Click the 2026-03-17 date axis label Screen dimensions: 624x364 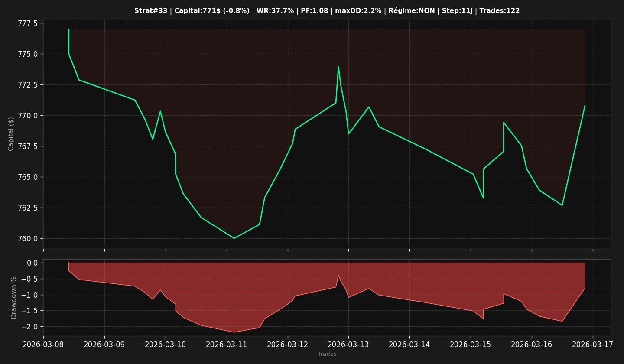[593, 344]
